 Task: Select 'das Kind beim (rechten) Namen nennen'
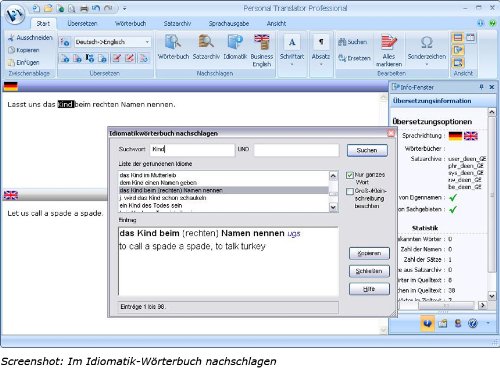point(223,190)
